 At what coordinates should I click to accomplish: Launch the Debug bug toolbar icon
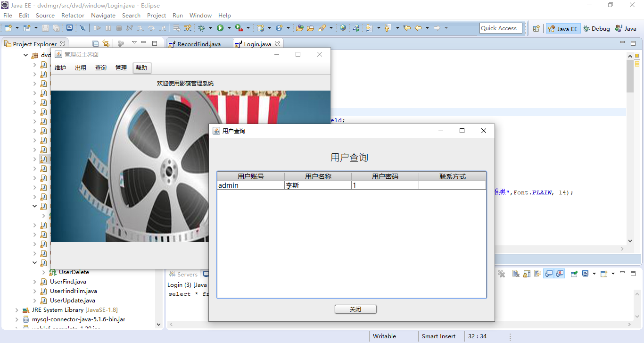(x=201, y=28)
